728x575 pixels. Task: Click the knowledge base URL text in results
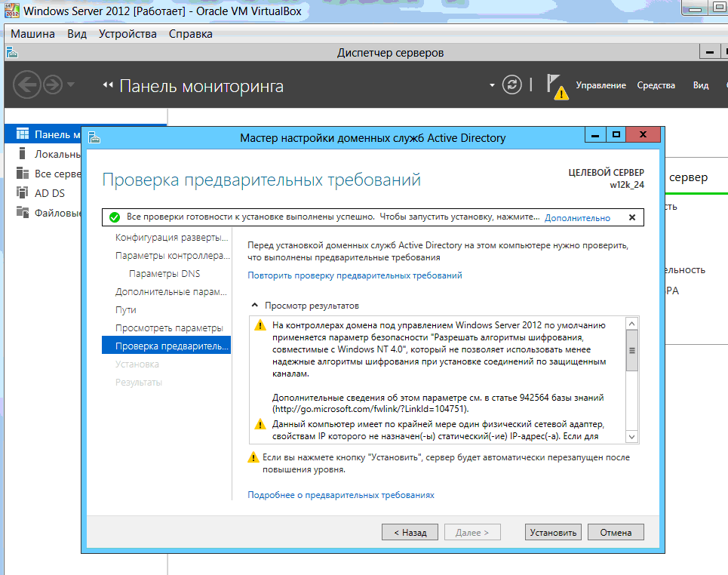pos(370,409)
